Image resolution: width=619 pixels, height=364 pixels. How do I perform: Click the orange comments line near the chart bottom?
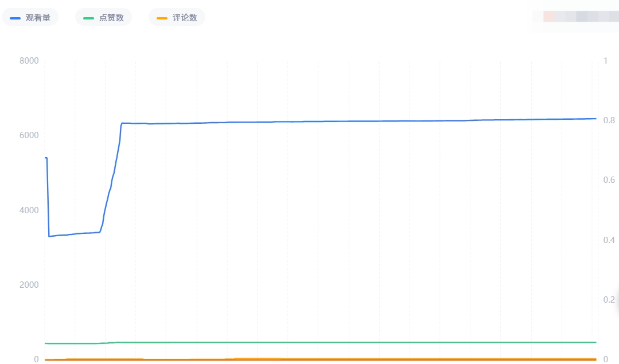(x=344, y=359)
